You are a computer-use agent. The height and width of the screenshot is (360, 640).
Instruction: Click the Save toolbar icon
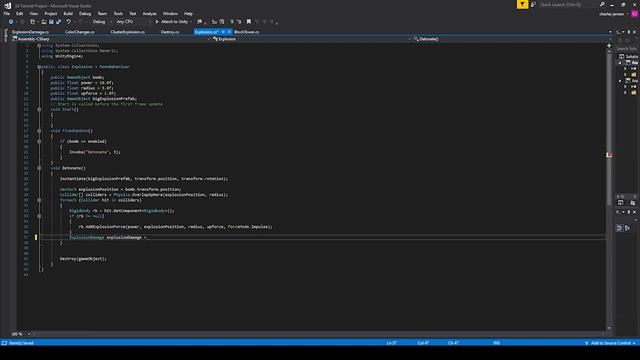[51, 22]
